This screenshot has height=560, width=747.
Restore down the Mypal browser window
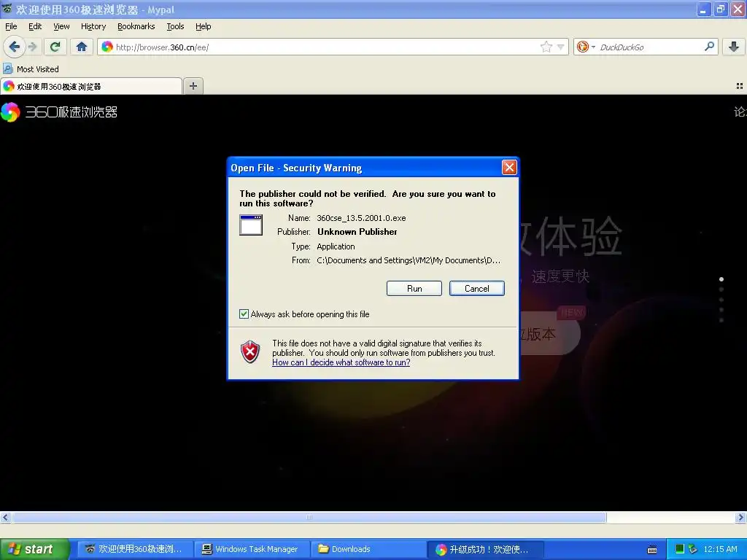tap(721, 9)
